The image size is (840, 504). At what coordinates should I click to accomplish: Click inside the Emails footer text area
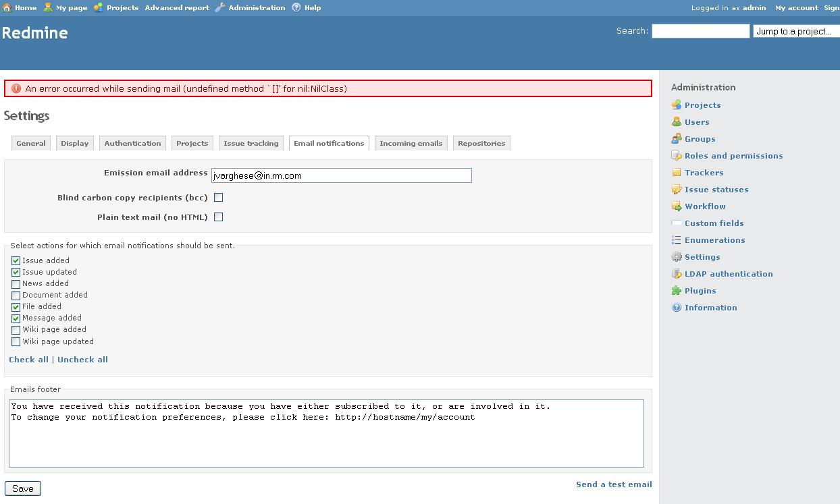[x=326, y=433]
